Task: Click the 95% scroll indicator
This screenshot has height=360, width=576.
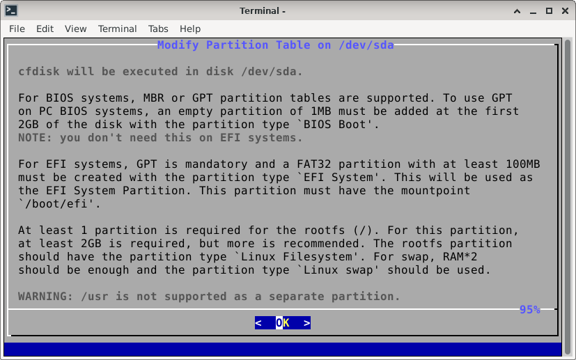Action: click(529, 310)
